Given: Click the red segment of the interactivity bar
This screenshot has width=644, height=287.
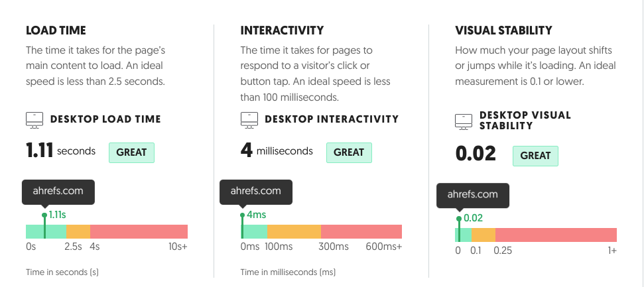Looking at the screenshot, I should (361, 231).
